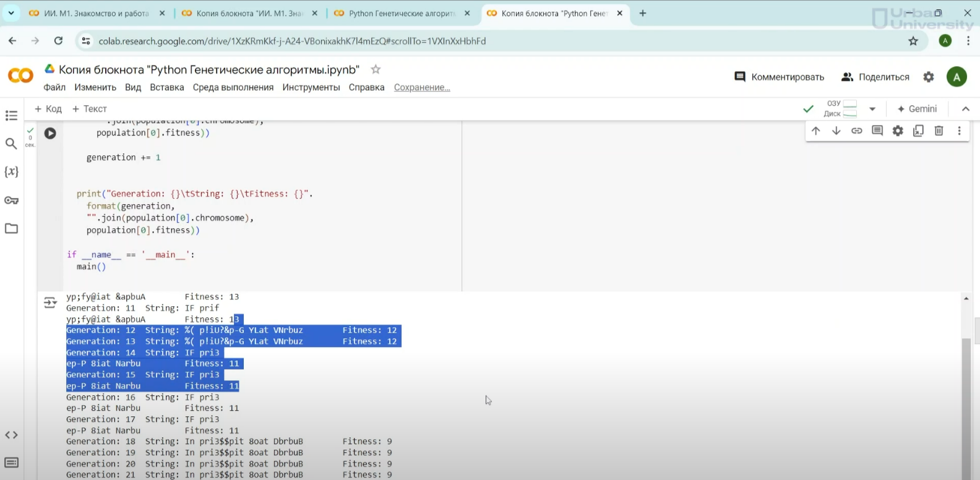This screenshot has height=480, width=980.
Task: Open the variables {x} panel
Action: coord(11,172)
